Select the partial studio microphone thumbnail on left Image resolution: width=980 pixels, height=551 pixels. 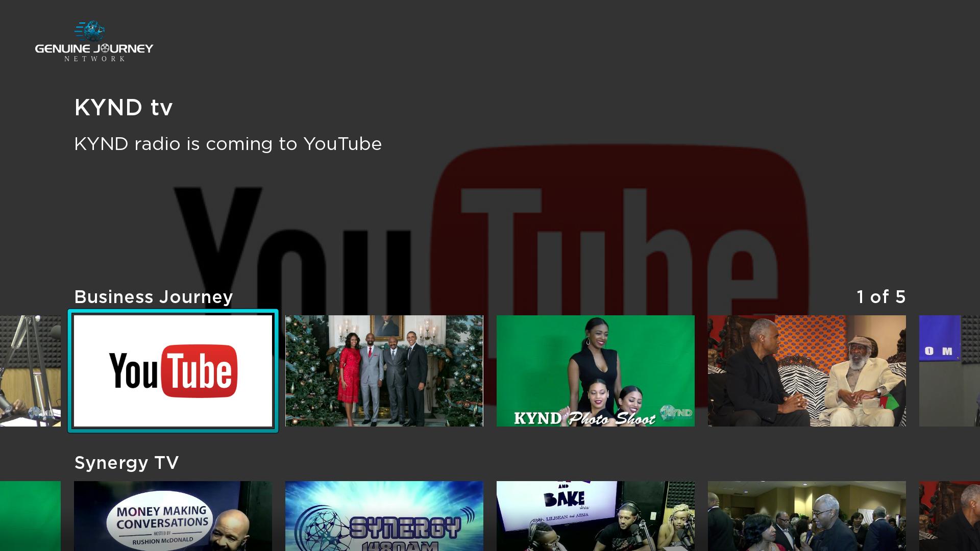coord(30,371)
